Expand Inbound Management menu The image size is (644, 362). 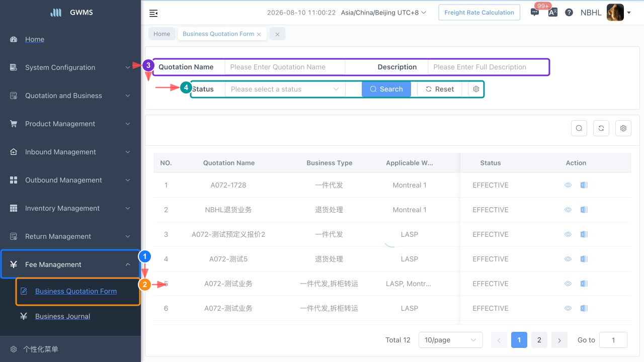70,152
